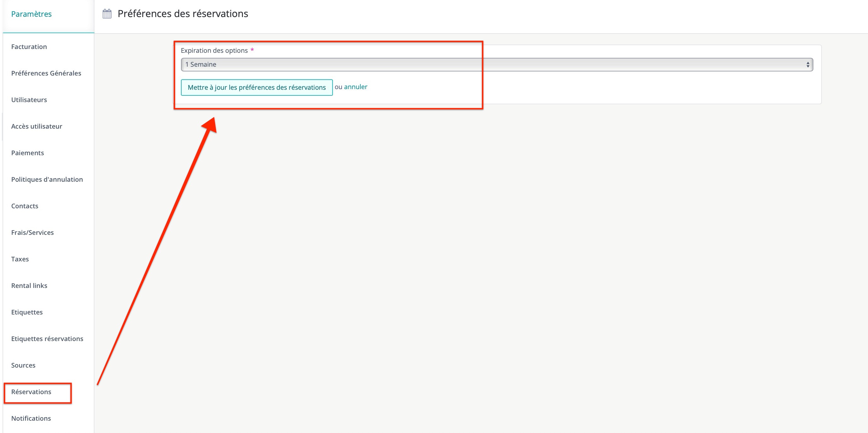This screenshot has height=433, width=868.
Task: Select Etiquettes réservations menu item
Action: pos(47,339)
